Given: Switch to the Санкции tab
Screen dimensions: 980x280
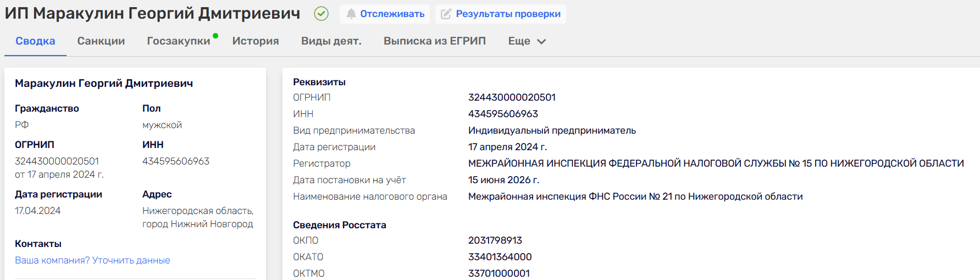Looking at the screenshot, I should coord(101,41).
